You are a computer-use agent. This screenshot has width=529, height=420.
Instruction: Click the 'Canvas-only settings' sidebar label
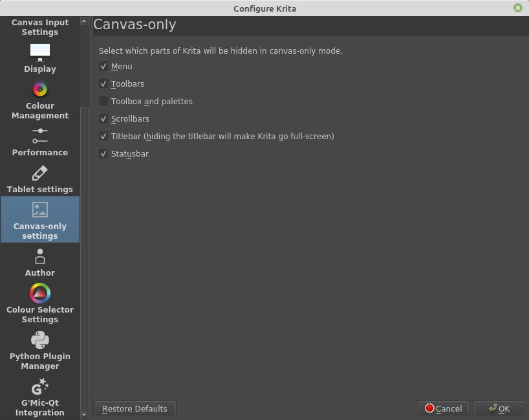click(40, 231)
